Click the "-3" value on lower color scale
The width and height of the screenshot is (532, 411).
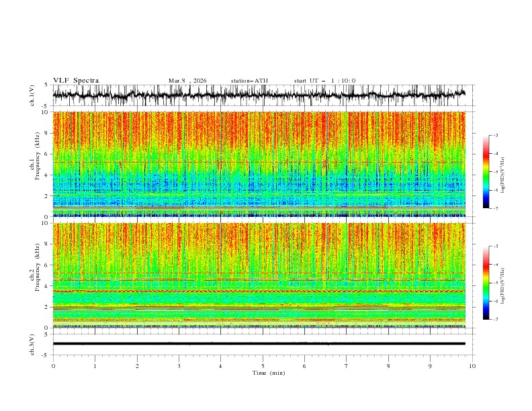[496, 246]
